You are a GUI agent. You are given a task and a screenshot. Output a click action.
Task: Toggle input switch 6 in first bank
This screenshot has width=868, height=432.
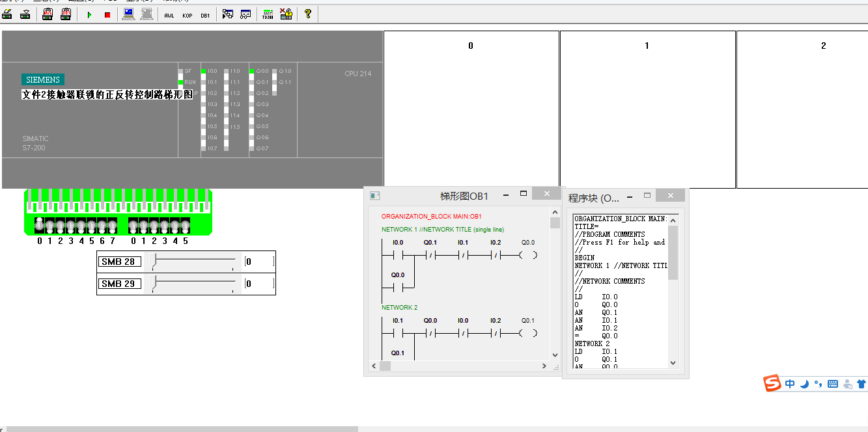pos(102,225)
